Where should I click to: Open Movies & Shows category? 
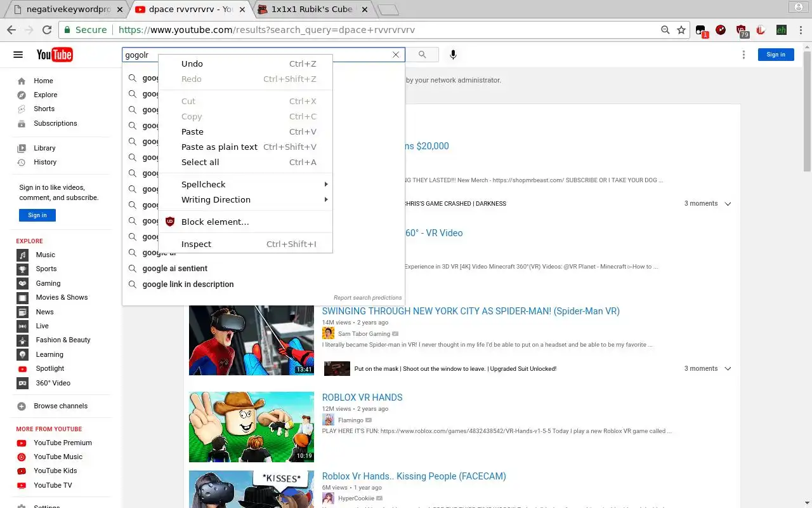point(62,297)
